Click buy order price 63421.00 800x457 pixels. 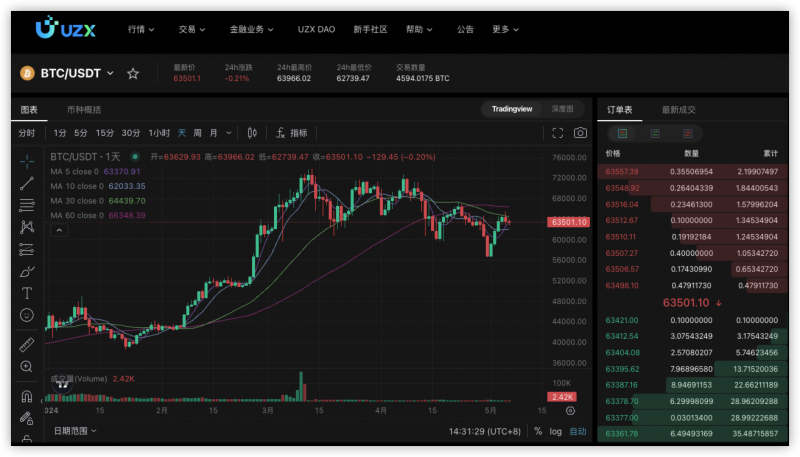[622, 320]
